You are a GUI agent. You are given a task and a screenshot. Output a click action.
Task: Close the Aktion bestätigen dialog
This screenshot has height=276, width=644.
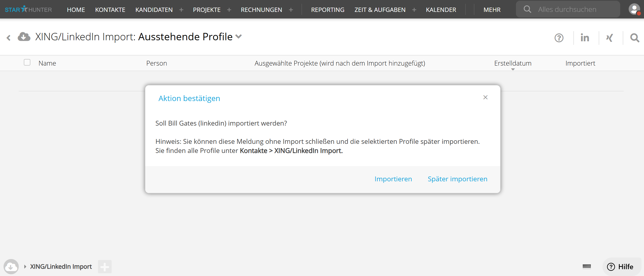click(485, 97)
